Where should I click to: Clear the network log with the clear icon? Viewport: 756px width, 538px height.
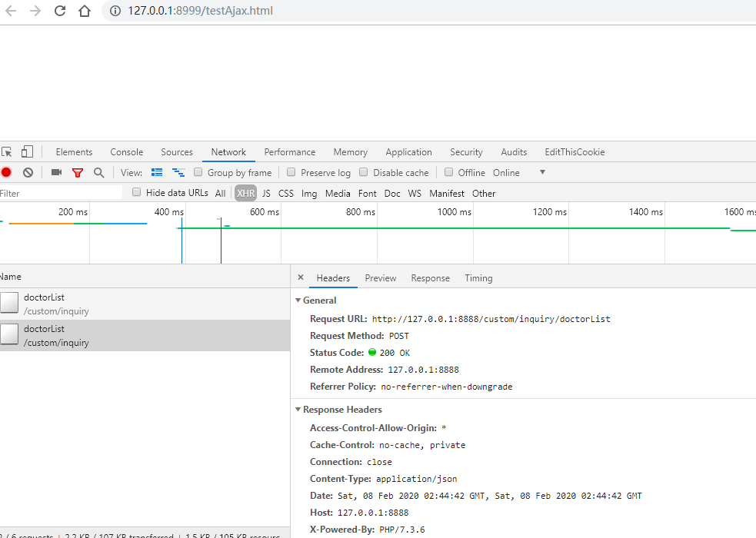pos(28,173)
